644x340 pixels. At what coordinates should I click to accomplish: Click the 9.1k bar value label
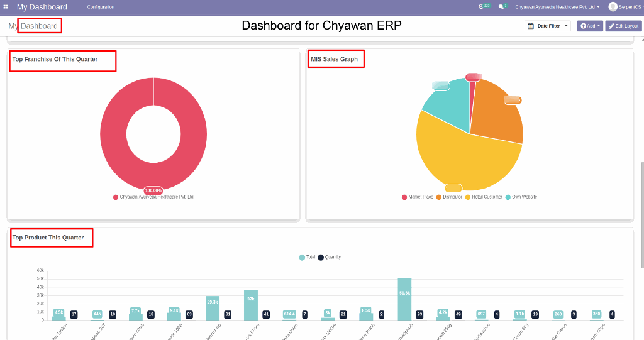point(174,310)
